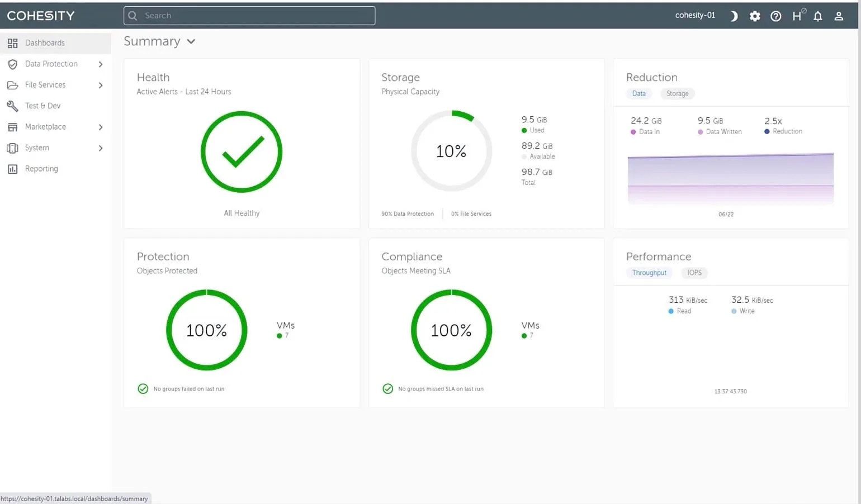Expand the File Services chevron

point(101,85)
